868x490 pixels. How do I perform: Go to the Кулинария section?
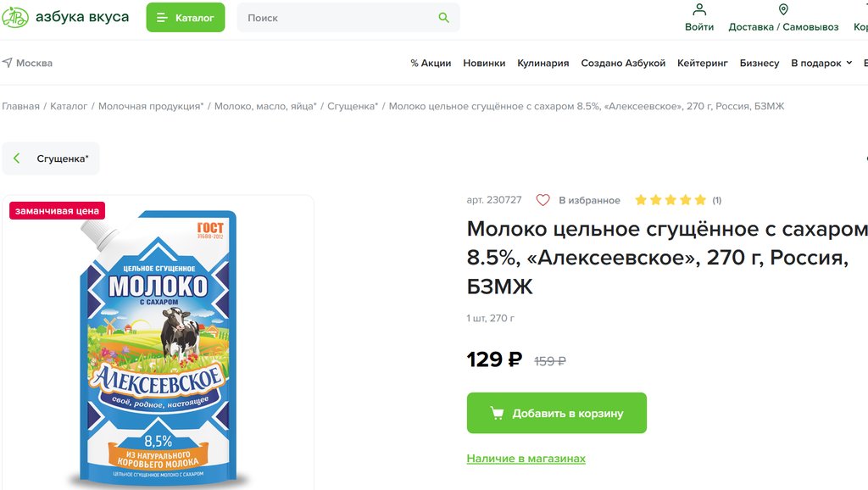542,63
